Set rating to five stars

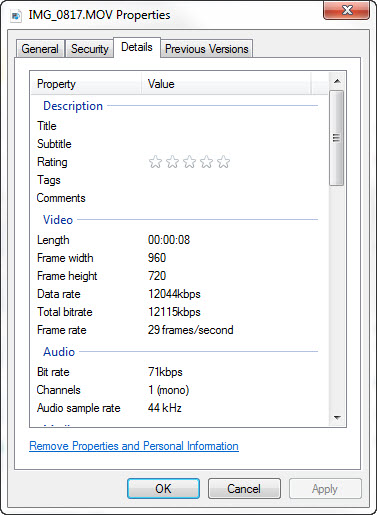(223, 162)
